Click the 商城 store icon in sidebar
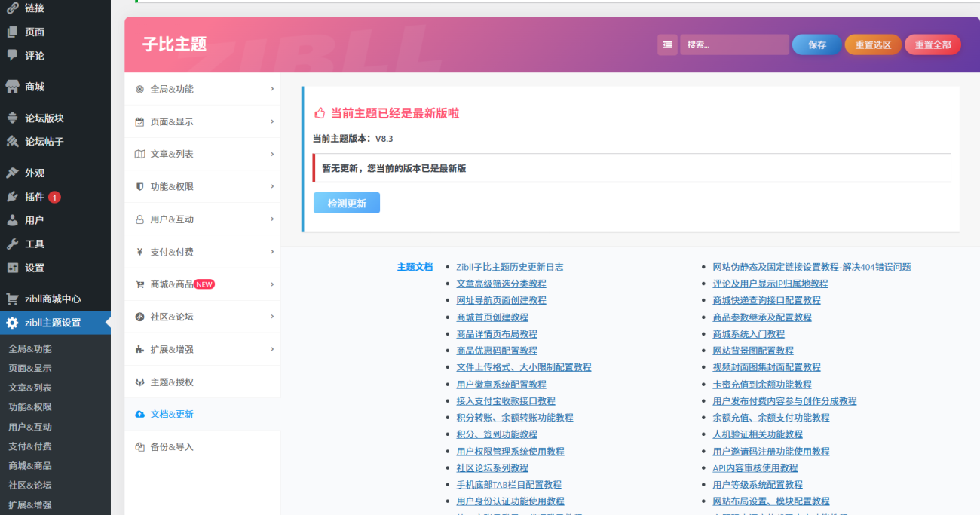980x515 pixels. pyautogui.click(x=12, y=87)
